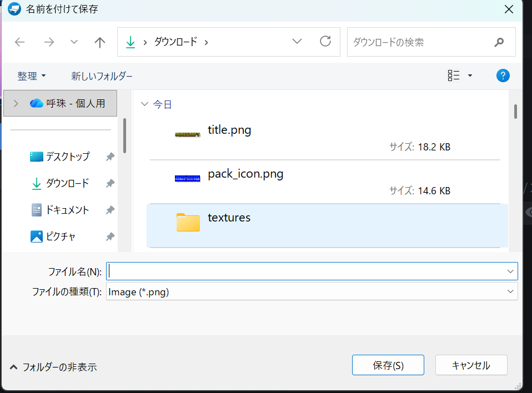Screen dimensions: 532x393
Task: Select the textures folder icon
Action: pyautogui.click(x=188, y=221)
